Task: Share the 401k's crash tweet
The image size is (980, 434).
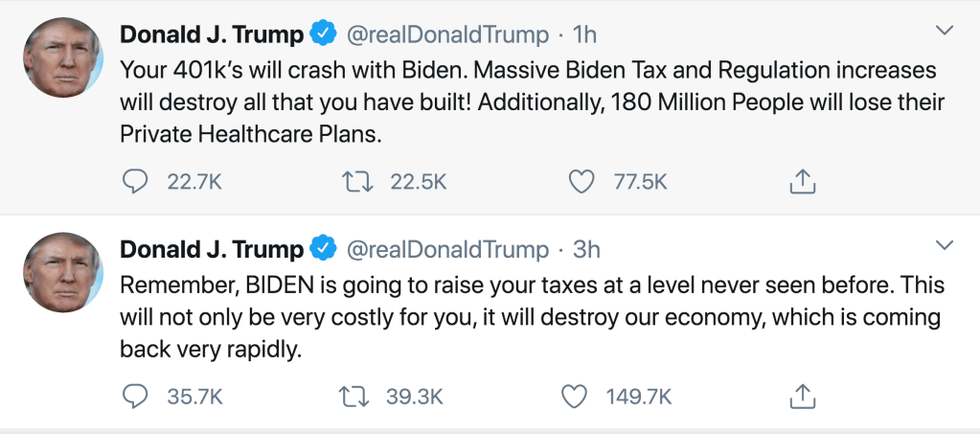Action: [x=803, y=180]
